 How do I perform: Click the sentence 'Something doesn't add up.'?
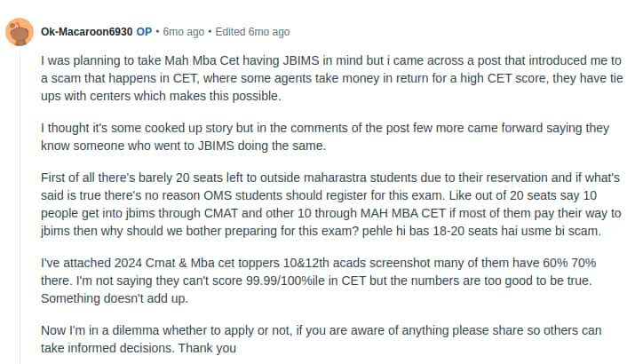(x=115, y=298)
